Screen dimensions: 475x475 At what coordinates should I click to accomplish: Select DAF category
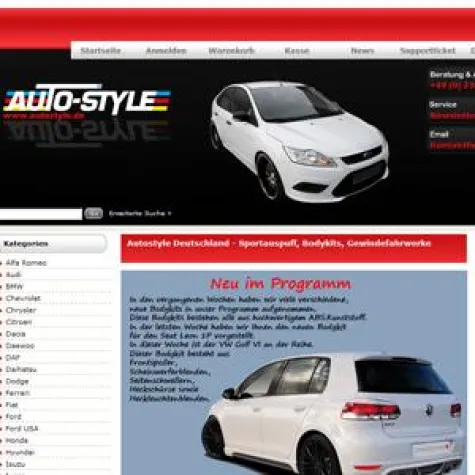point(13,358)
